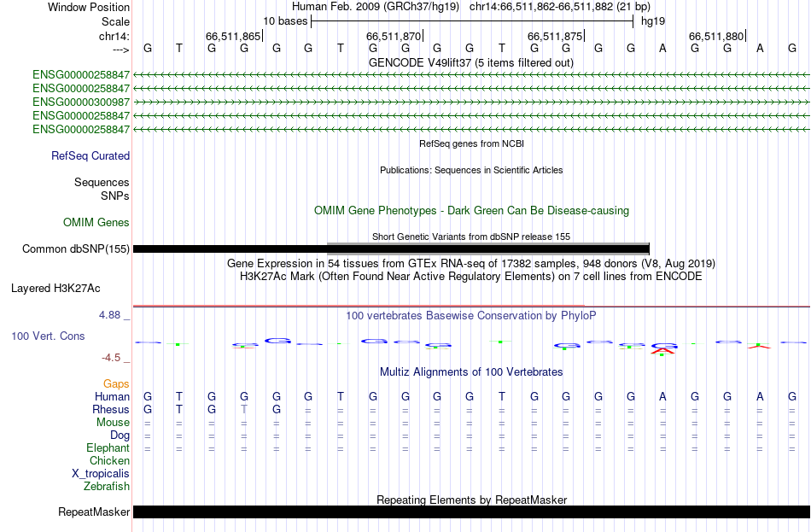Click the 10 bases scale bar label
Screen dimensions: 811x532
click(x=285, y=21)
